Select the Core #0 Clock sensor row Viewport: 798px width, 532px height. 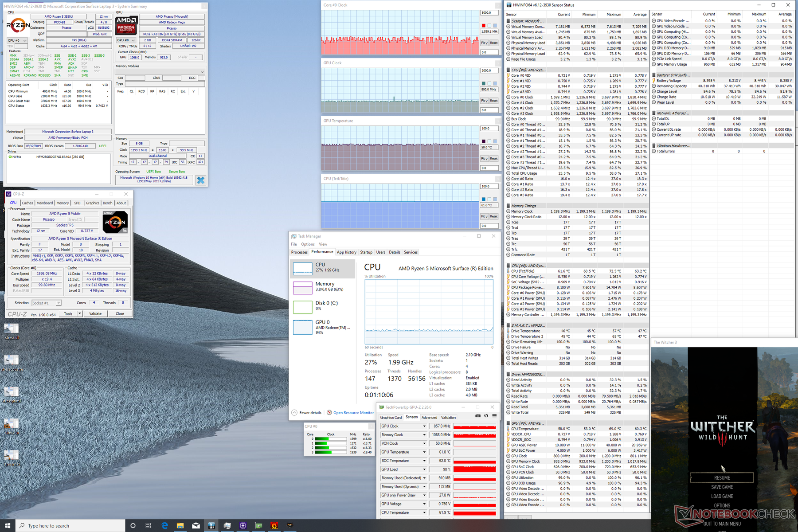tap(577, 97)
